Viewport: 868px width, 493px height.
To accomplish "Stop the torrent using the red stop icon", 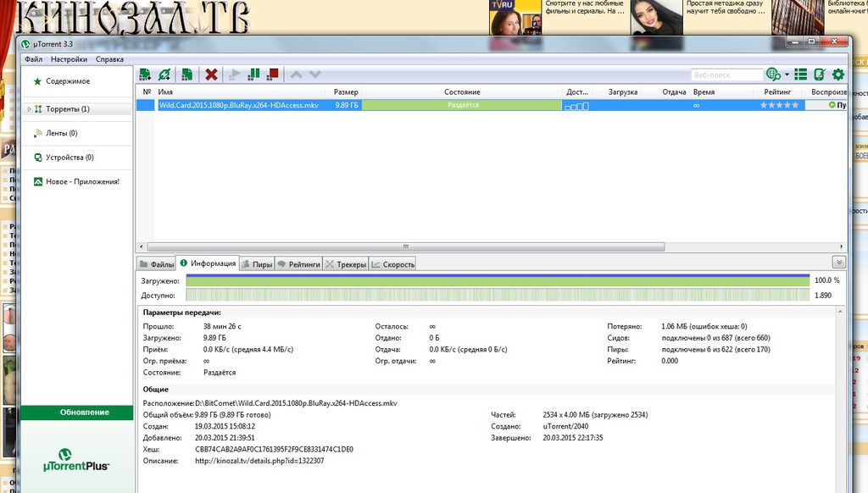I will pos(272,75).
